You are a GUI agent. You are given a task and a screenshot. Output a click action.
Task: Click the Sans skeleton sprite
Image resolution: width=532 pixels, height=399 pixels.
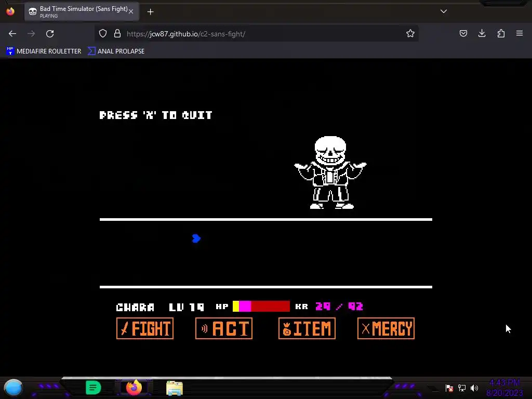[330, 172]
